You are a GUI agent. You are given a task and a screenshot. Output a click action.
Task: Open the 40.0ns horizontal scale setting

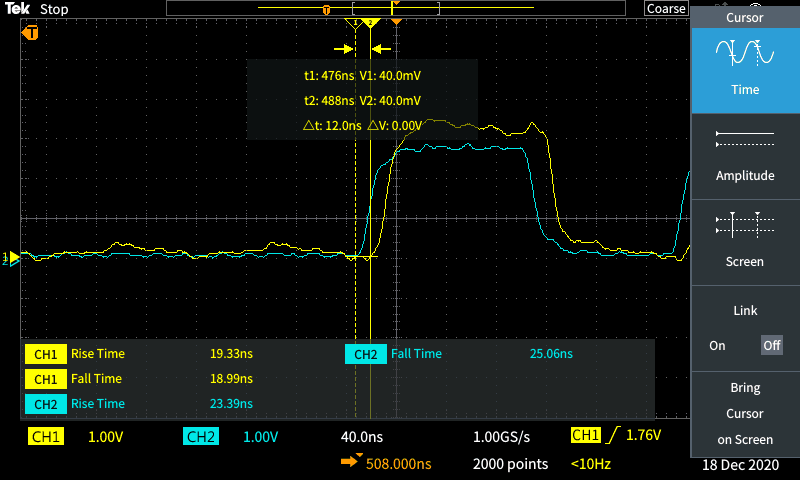point(362,437)
